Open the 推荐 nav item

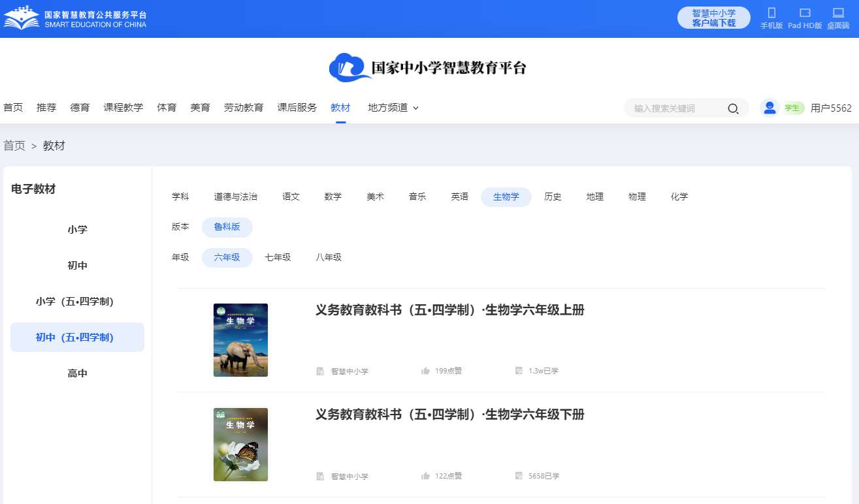tap(46, 108)
